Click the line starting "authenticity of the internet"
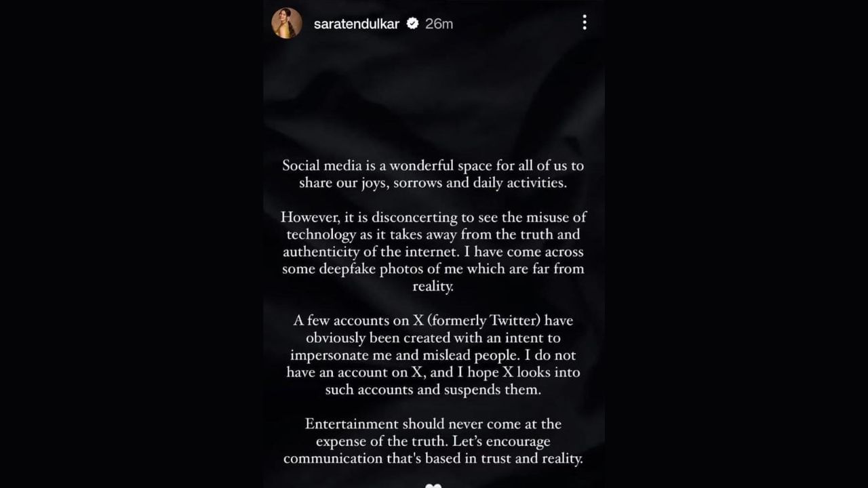 [x=433, y=252]
